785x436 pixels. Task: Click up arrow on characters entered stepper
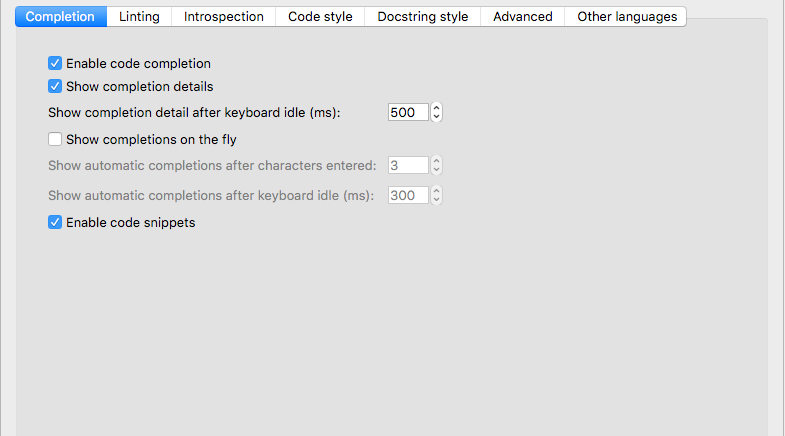(x=436, y=161)
